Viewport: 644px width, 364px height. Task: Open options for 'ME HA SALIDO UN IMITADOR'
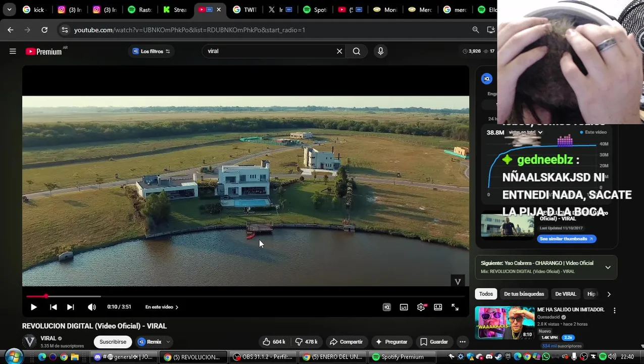[615, 310]
